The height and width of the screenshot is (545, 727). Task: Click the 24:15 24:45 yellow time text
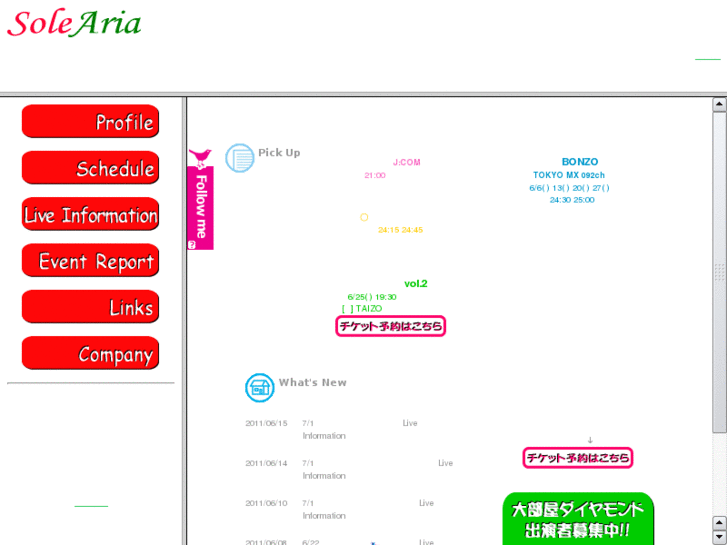pyautogui.click(x=400, y=230)
